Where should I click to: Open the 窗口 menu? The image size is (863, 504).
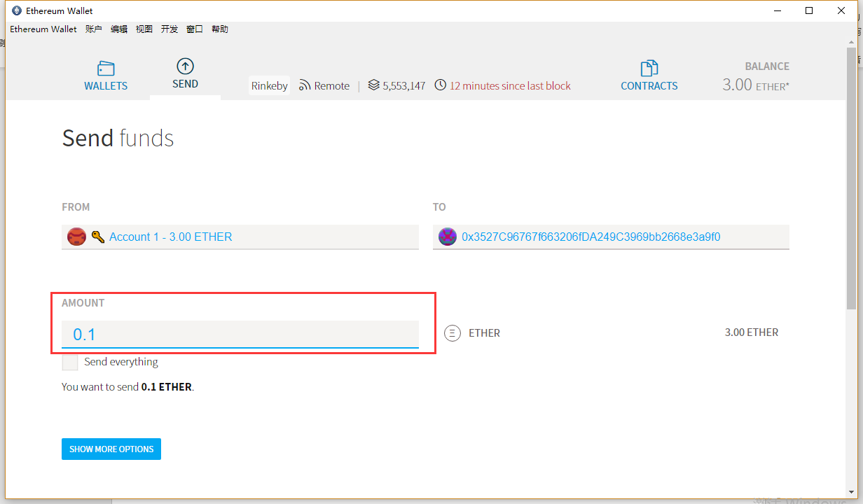[x=195, y=29]
